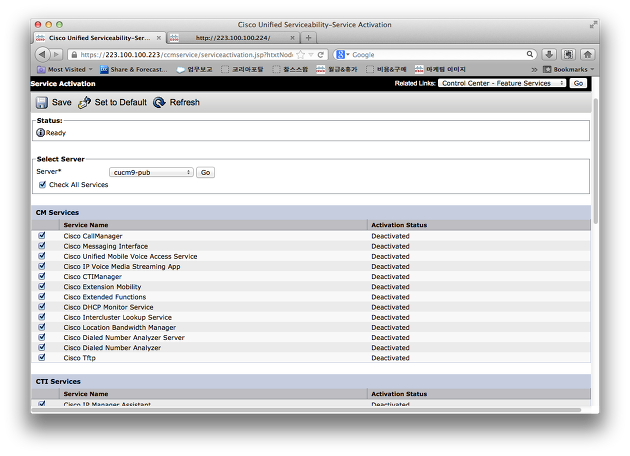Image resolution: width=630 pixels, height=456 pixels.
Task: Close the http://223.100.100.224/ tab
Action: (292, 38)
